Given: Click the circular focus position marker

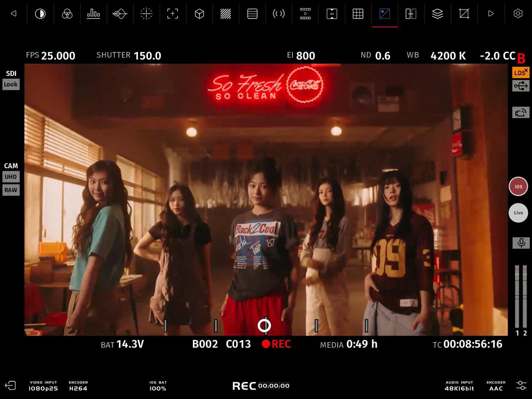Looking at the screenshot, I should (264, 325).
